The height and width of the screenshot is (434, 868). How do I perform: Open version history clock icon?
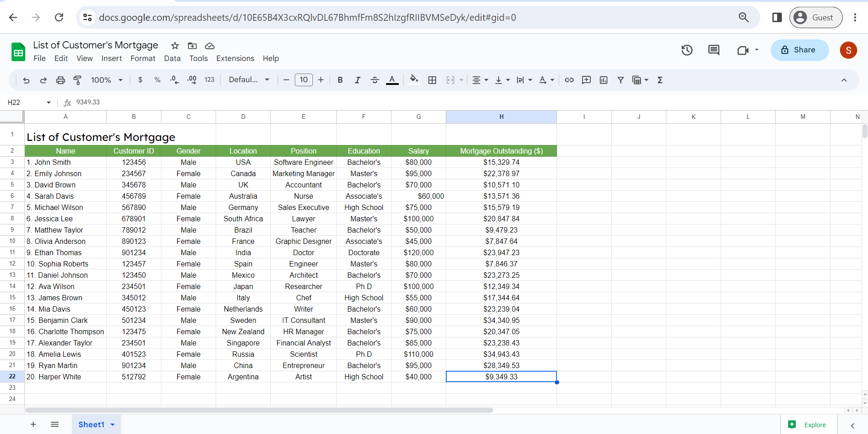tap(687, 50)
